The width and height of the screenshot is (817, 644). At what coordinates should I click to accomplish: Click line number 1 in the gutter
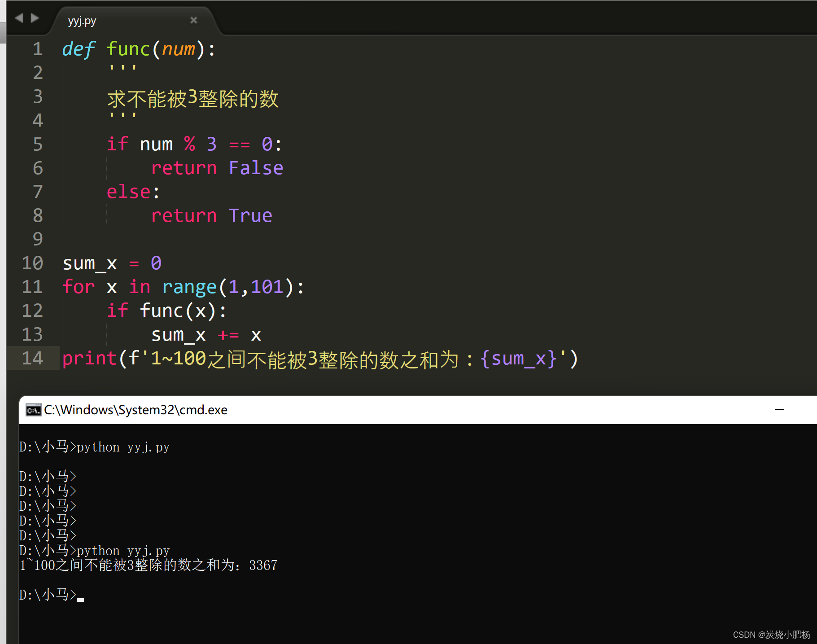[38, 49]
